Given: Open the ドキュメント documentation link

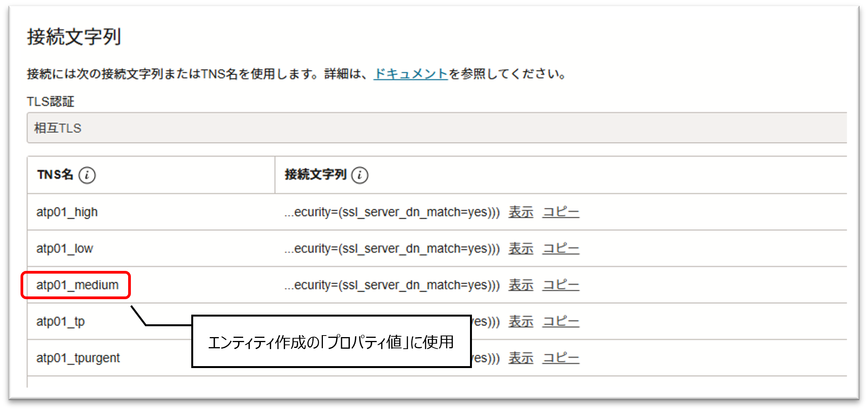Looking at the screenshot, I should pos(410,74).
